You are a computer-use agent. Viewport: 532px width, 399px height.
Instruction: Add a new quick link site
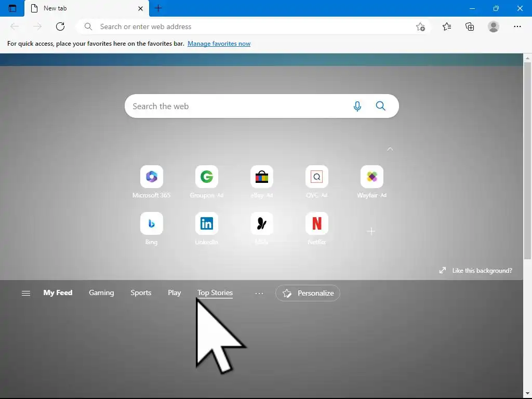click(371, 231)
